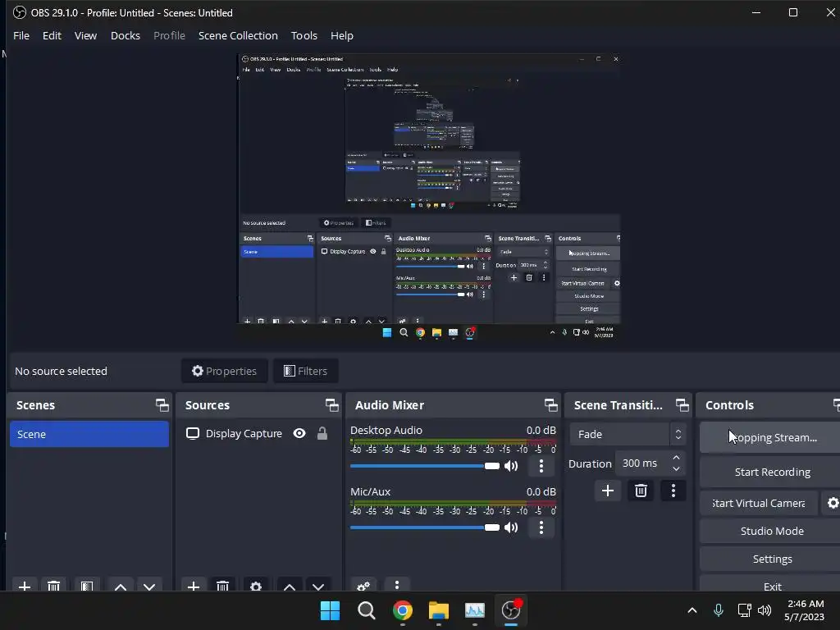The image size is (840, 630).
Task: Show hidden system tray icons
Action: [692, 610]
